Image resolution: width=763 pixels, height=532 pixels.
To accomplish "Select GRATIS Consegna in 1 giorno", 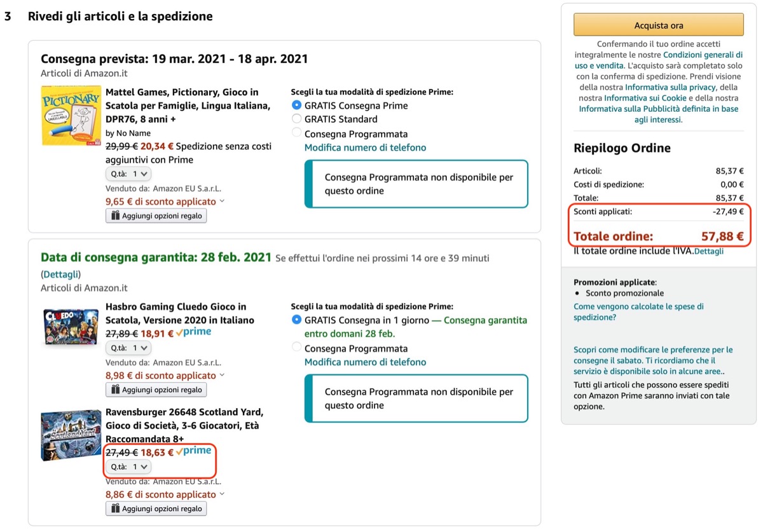I will pyautogui.click(x=296, y=320).
